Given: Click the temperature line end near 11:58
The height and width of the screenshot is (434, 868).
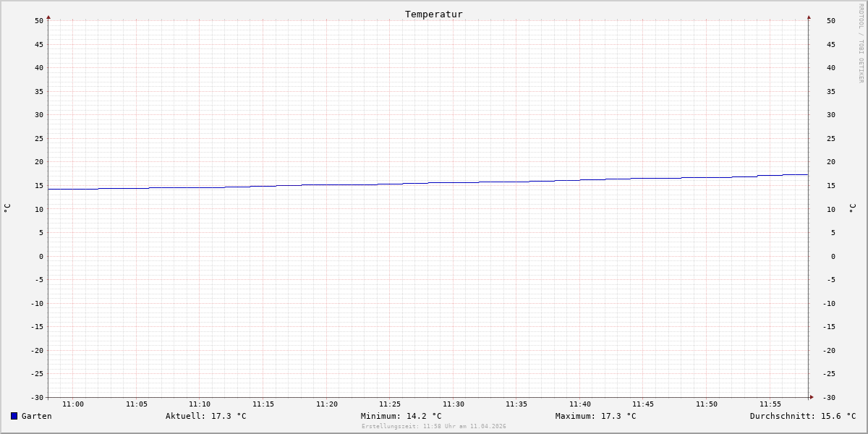Looking at the screenshot, I should tap(807, 174).
